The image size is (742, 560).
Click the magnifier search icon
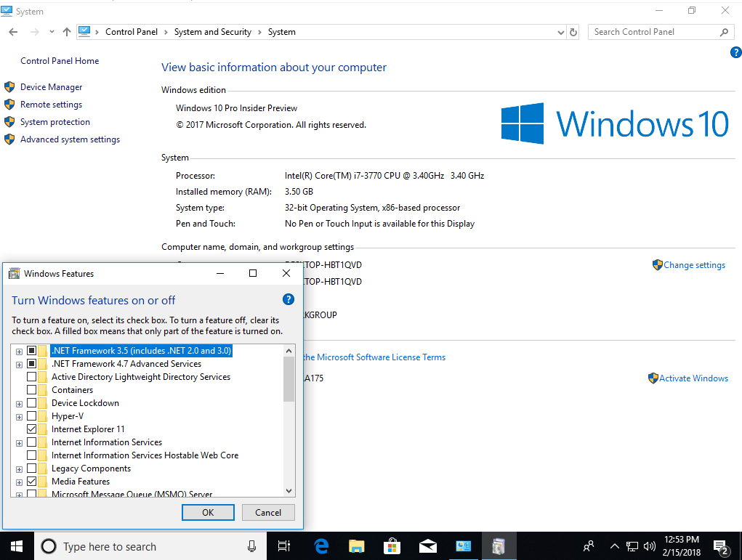(x=724, y=32)
